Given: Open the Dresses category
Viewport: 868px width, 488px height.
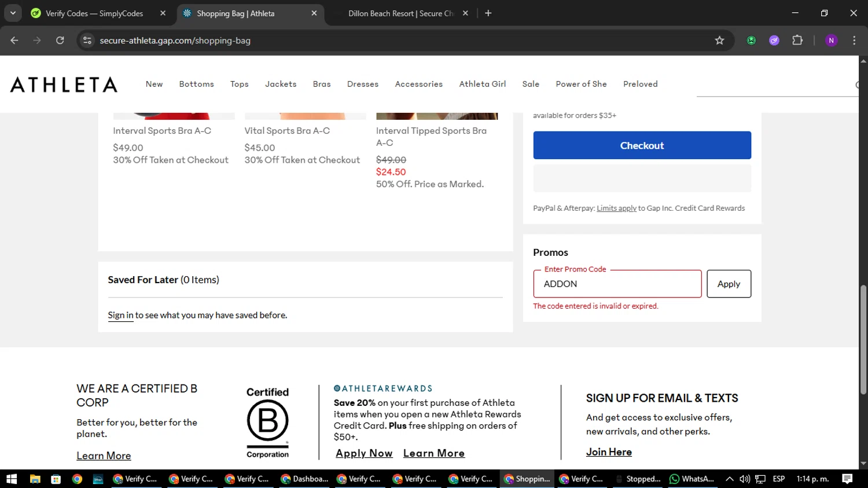Looking at the screenshot, I should click(x=363, y=84).
